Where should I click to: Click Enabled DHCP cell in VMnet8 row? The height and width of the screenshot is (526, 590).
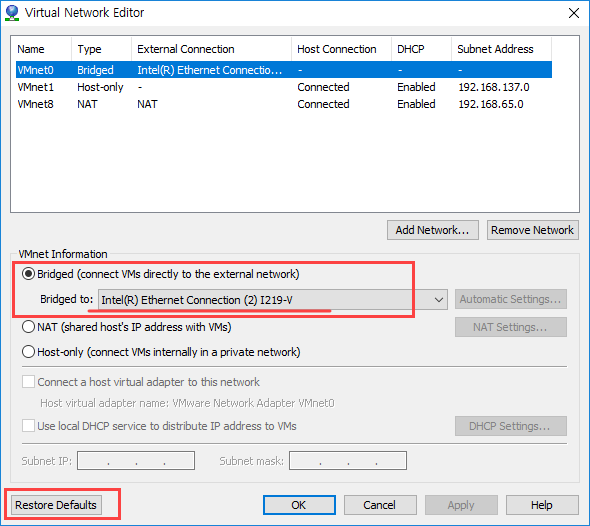[x=416, y=104]
